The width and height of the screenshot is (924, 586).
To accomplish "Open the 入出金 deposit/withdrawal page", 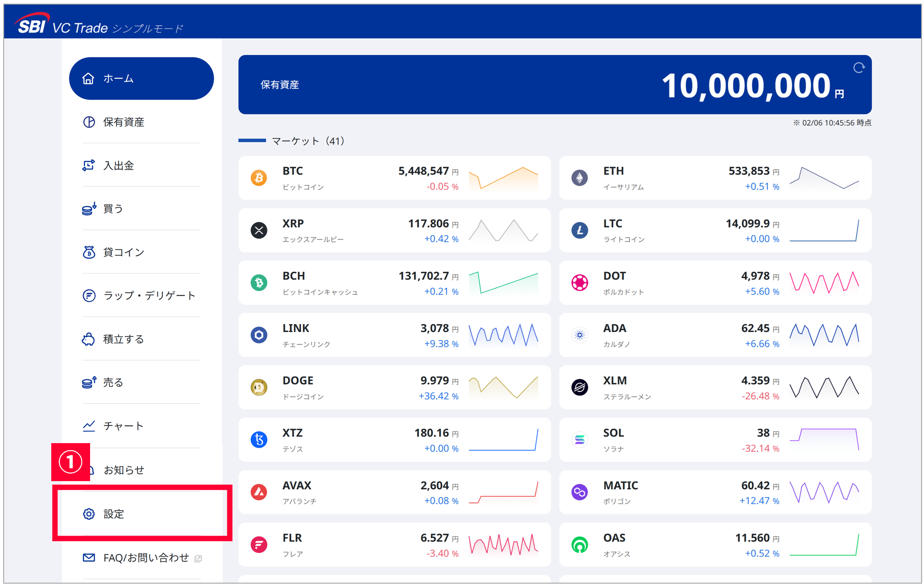I will pyautogui.click(x=118, y=166).
